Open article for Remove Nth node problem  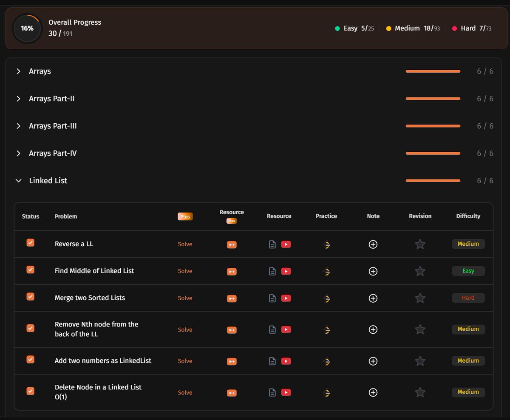272,329
